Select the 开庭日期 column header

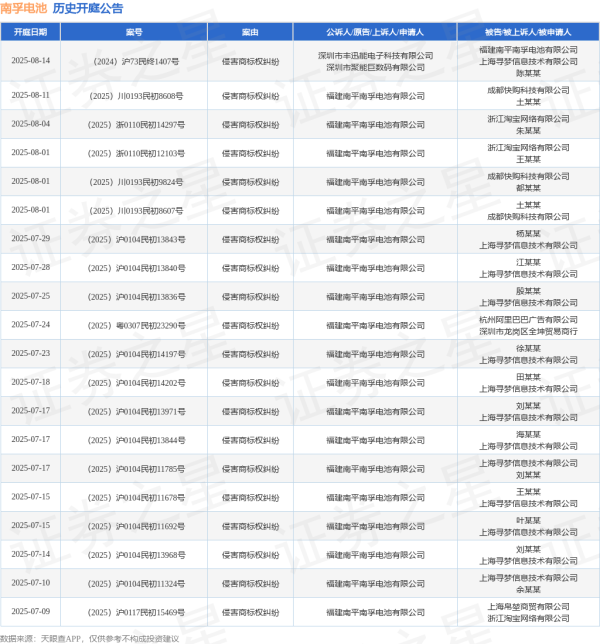click(x=30, y=32)
